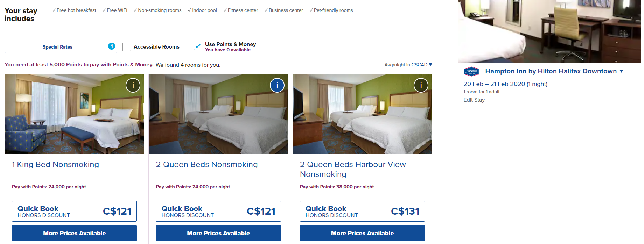644x244 pixels.
Task: Uncheck Use Points & Money checkbox
Action: pyautogui.click(x=198, y=46)
